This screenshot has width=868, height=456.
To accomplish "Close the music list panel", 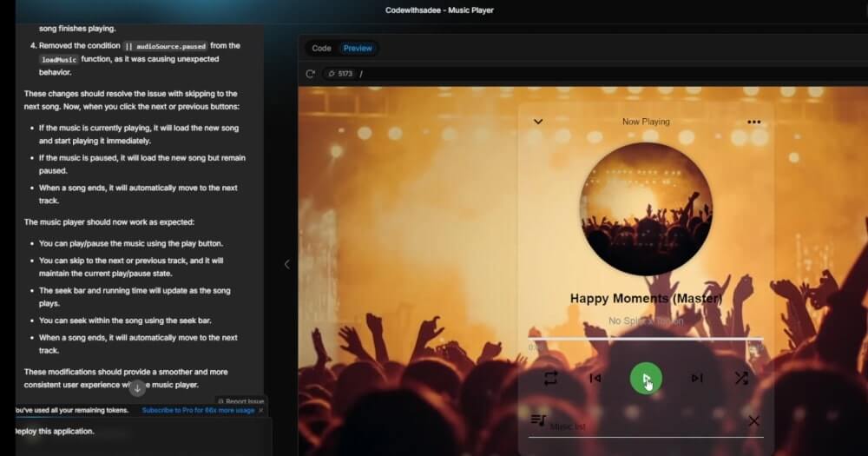I will coord(753,421).
